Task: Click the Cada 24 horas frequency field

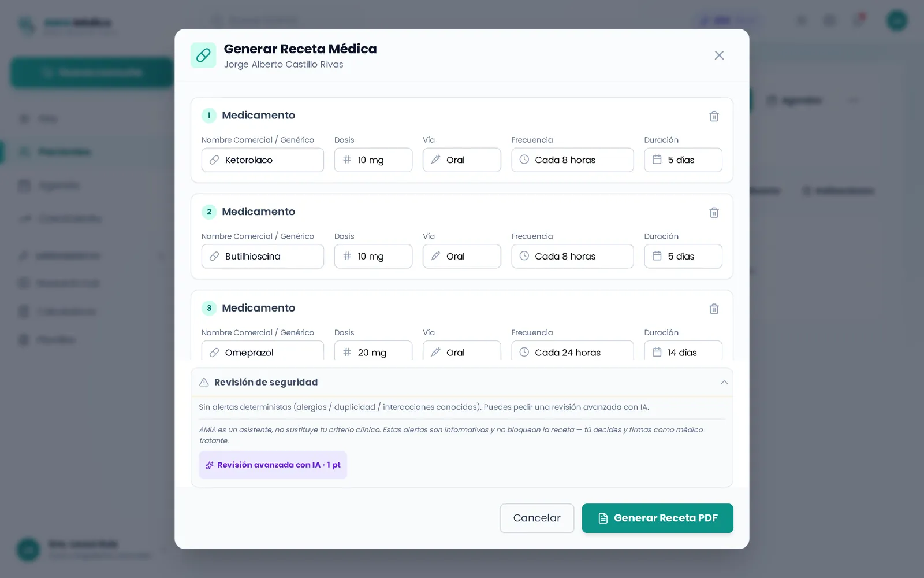Action: (572, 351)
